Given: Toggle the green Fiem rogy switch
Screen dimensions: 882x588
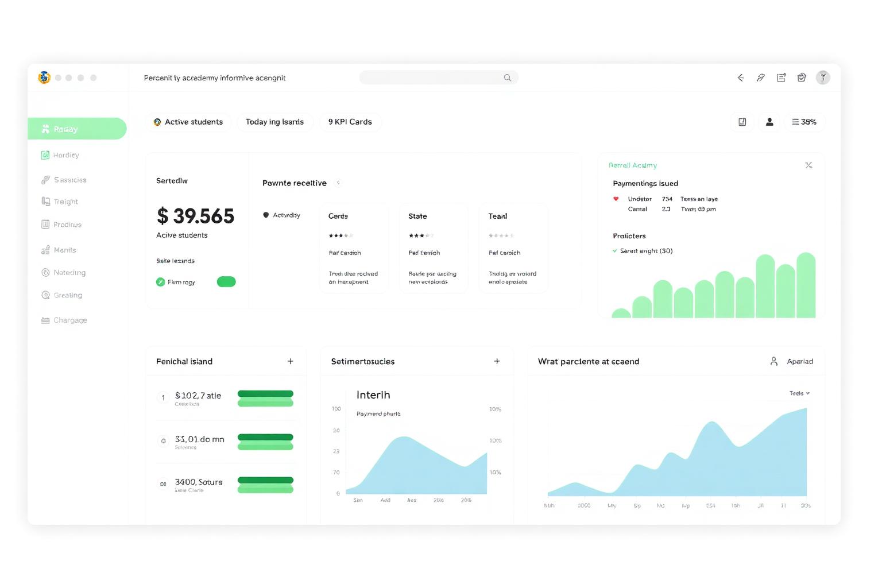Looking at the screenshot, I should pyautogui.click(x=226, y=282).
